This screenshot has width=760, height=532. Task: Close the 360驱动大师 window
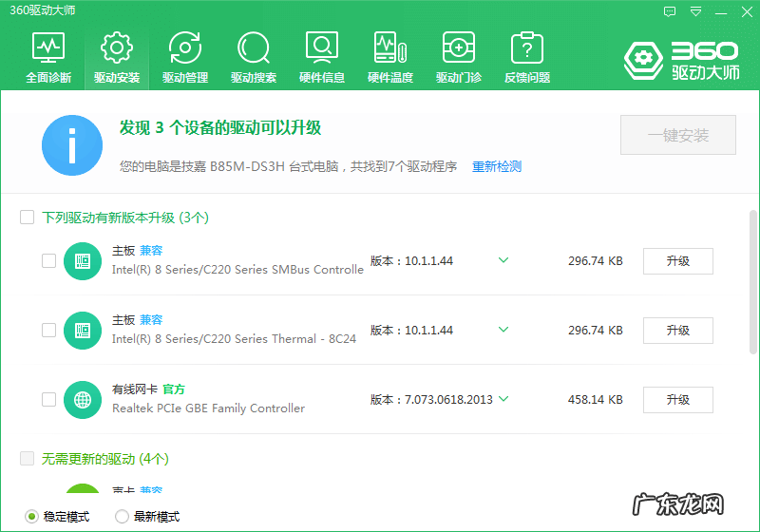[x=747, y=12]
